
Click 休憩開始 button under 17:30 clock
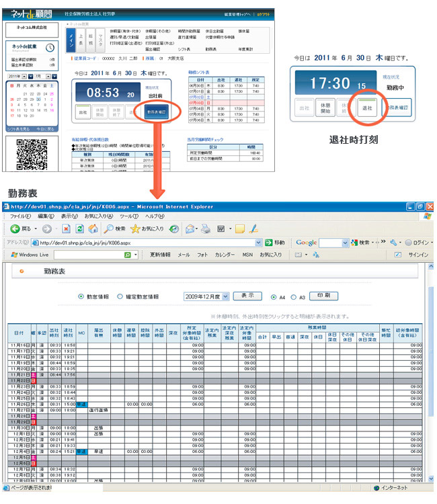(325, 108)
